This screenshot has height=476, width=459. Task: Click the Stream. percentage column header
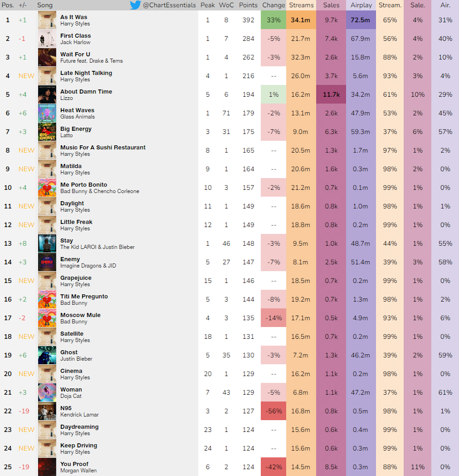tap(390, 5)
